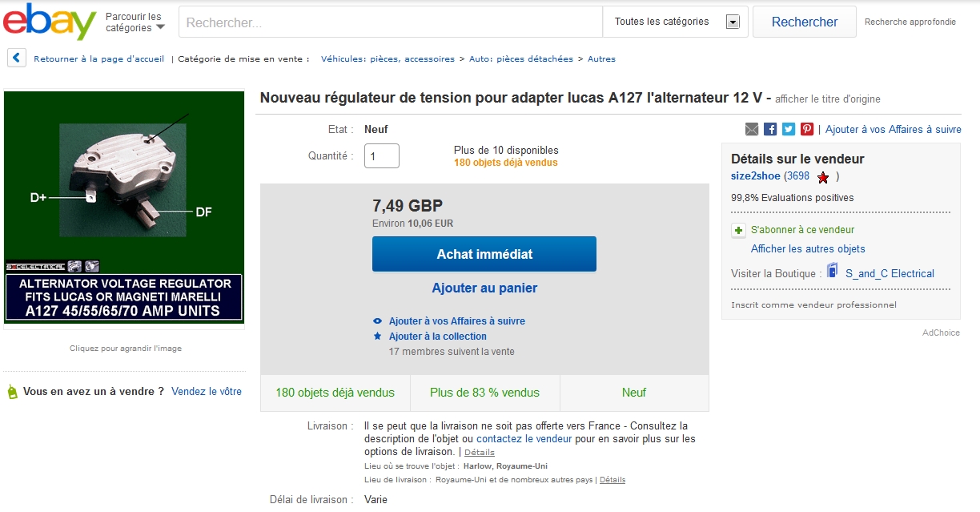Enlarge the alternator regulator product image
The height and width of the screenshot is (512, 980).
tap(124, 207)
